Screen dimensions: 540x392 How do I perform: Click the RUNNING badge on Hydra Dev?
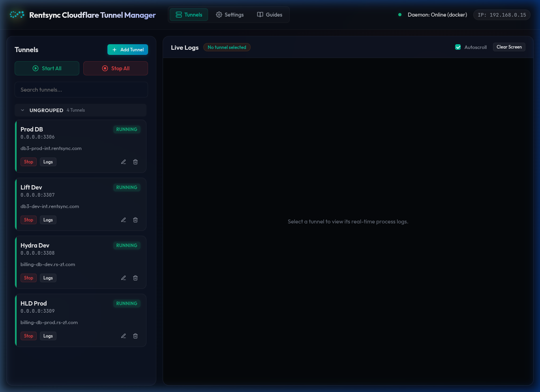click(127, 246)
